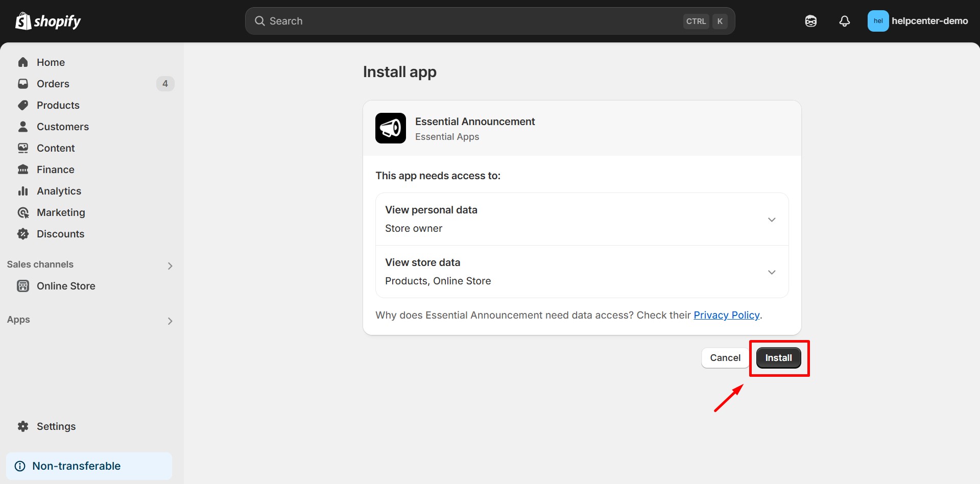Cancel the app installation

point(725,358)
